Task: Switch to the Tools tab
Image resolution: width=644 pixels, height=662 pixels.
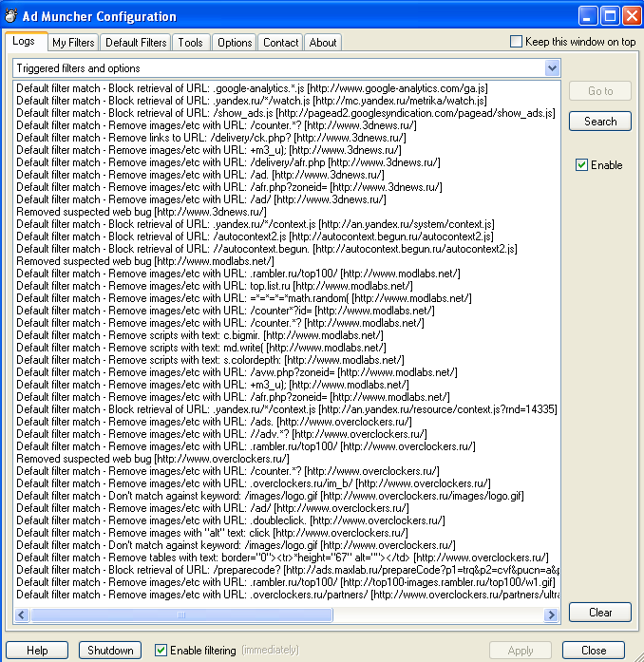Action: [191, 43]
